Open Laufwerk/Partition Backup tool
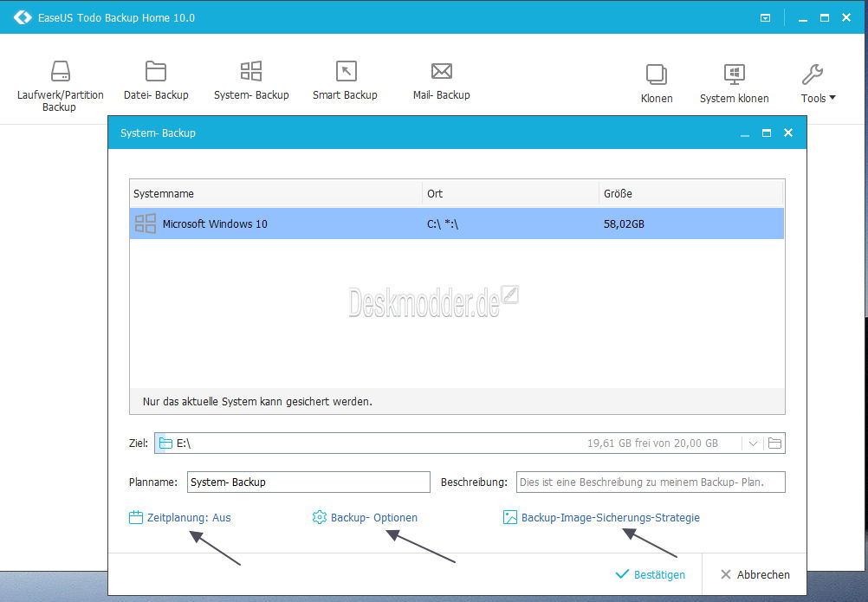This screenshot has width=868, height=602. pyautogui.click(x=60, y=86)
